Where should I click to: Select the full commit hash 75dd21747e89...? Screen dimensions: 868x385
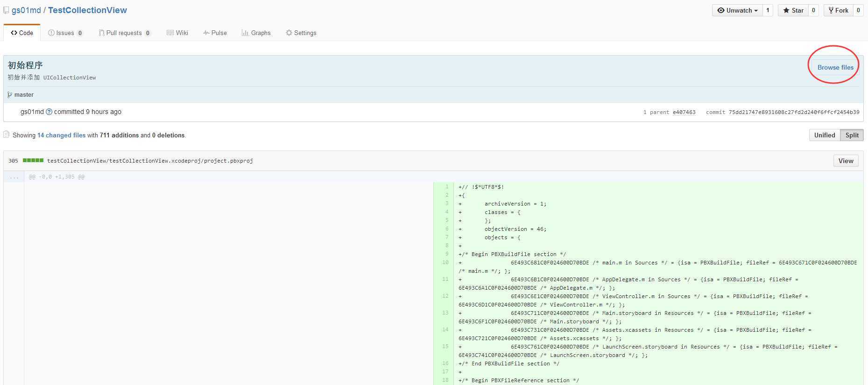(x=794, y=112)
